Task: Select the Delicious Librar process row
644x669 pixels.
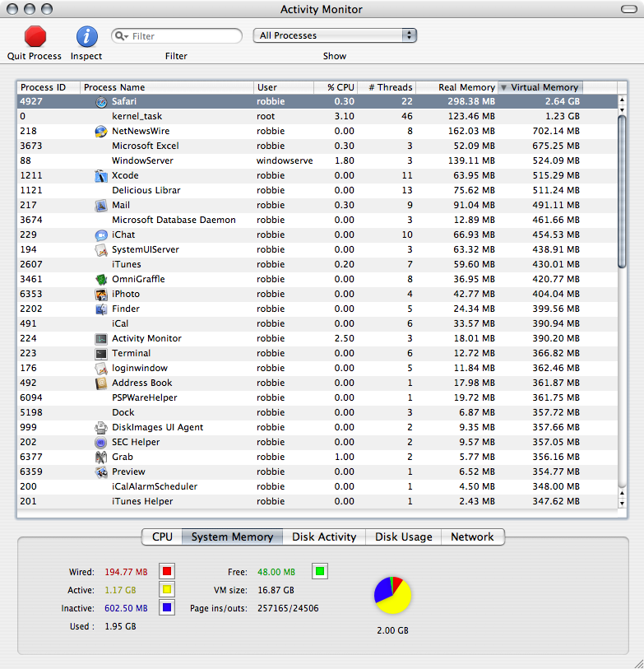Action: coord(317,190)
